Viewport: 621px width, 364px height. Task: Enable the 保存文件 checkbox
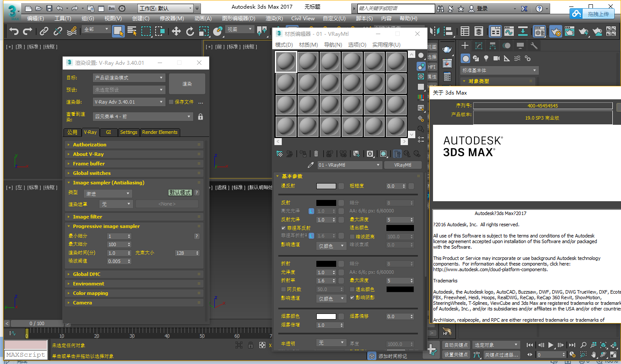tap(171, 102)
